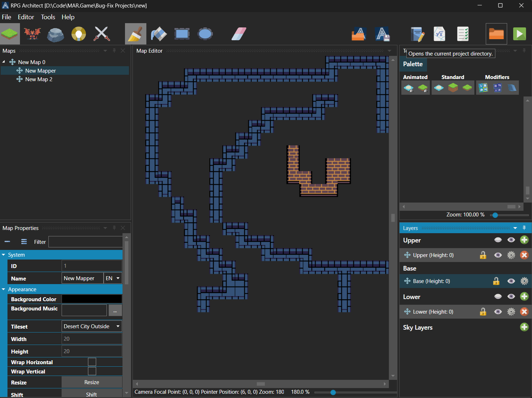The width and height of the screenshot is (532, 398).
Task: Click the crossed swords battle icon
Action: tap(101, 34)
